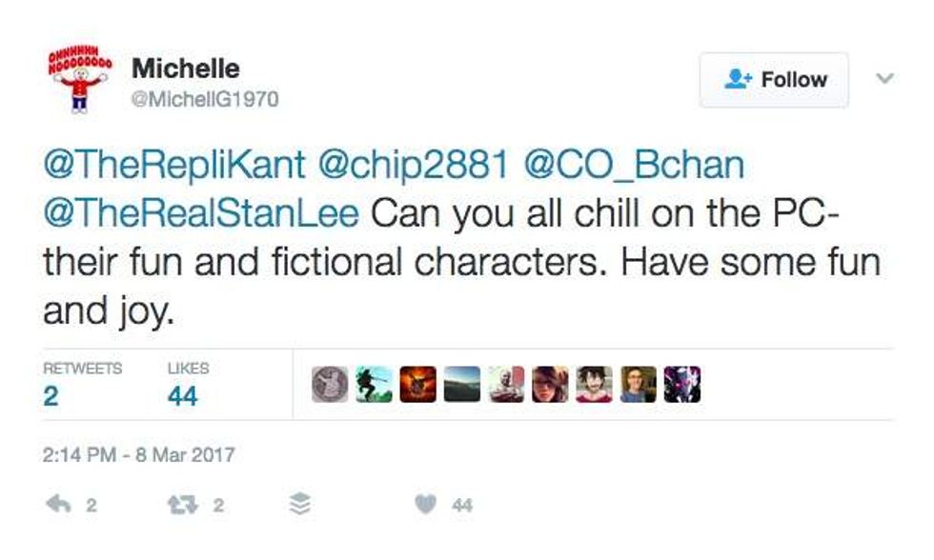Open the Michelle display name
Screen dimensions: 934x560
[x=185, y=69]
